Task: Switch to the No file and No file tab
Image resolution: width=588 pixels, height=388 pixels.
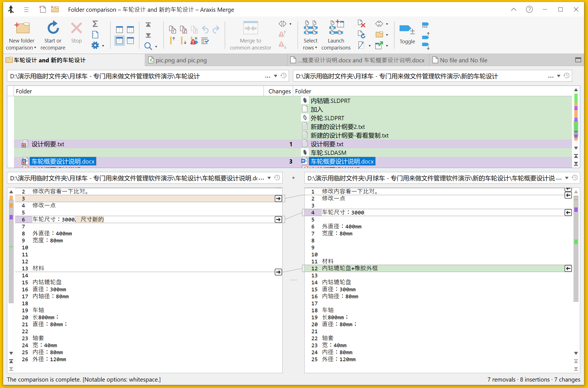Action: tap(463, 60)
